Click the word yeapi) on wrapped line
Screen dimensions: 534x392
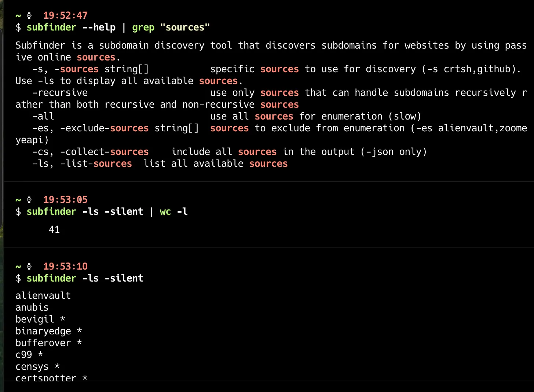coord(32,140)
